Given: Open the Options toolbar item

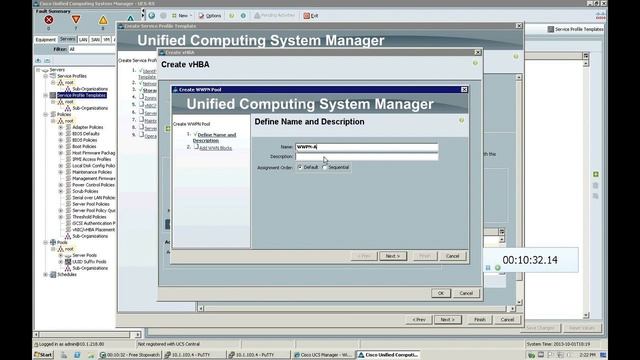Looking at the screenshot, I should pyautogui.click(x=210, y=16).
